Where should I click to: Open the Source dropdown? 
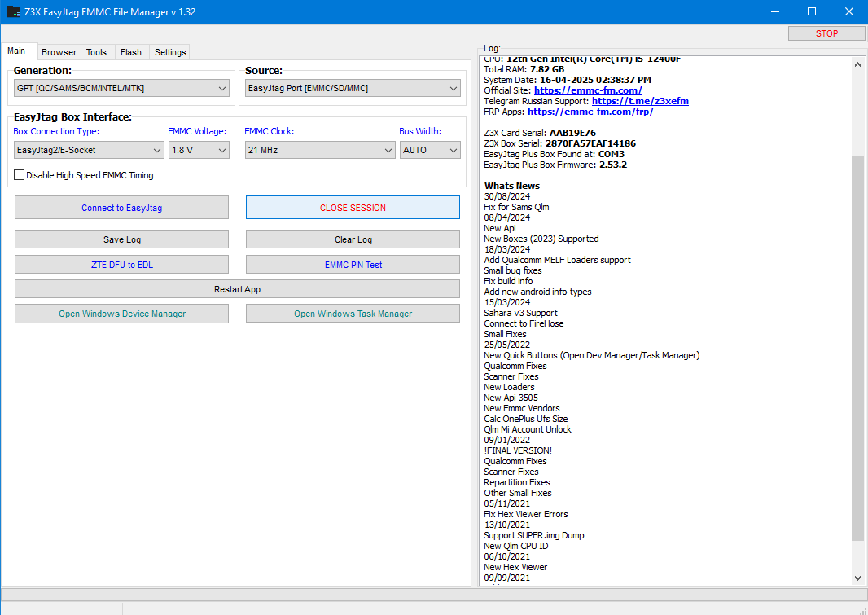353,88
